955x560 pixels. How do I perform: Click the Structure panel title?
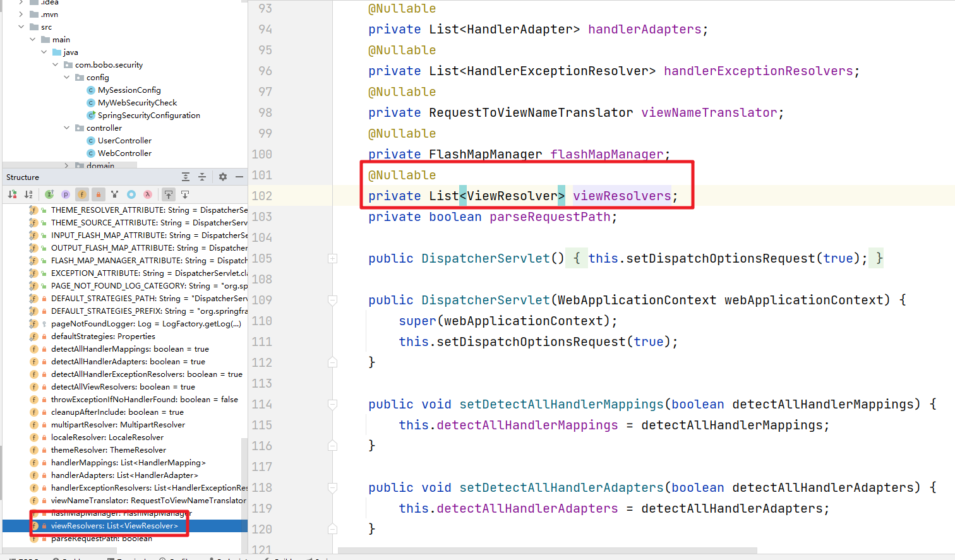click(x=23, y=177)
